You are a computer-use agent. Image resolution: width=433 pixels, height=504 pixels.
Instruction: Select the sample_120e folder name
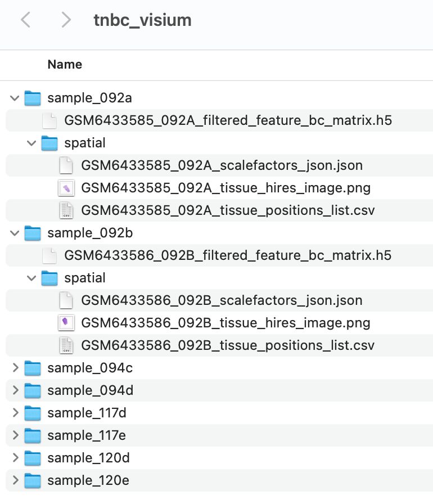(88, 480)
